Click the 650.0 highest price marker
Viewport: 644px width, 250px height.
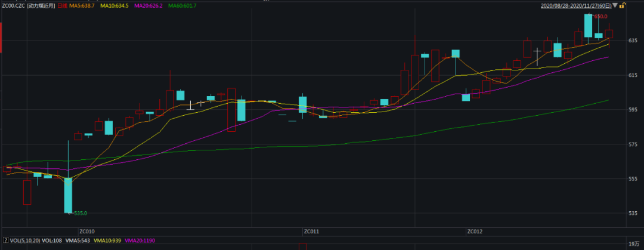click(x=600, y=17)
